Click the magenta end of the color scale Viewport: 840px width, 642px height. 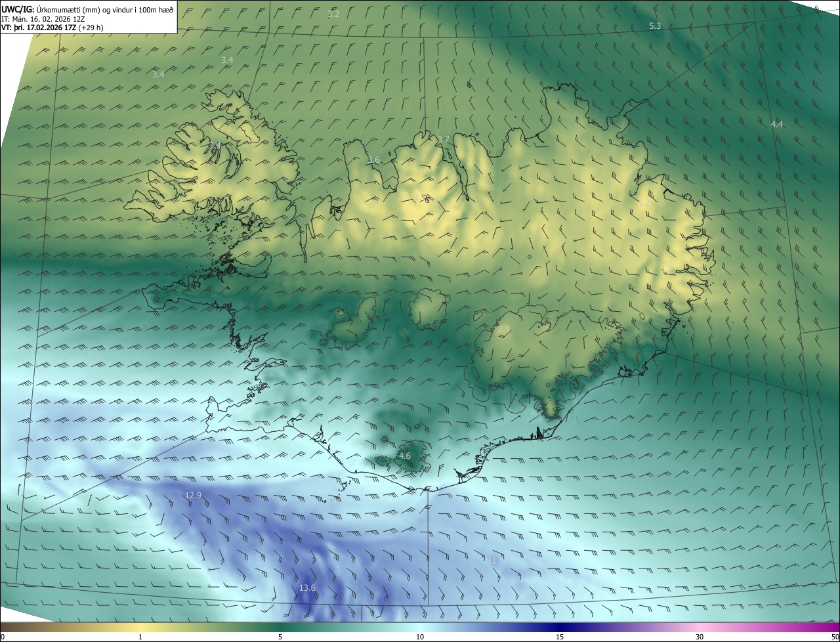click(833, 627)
